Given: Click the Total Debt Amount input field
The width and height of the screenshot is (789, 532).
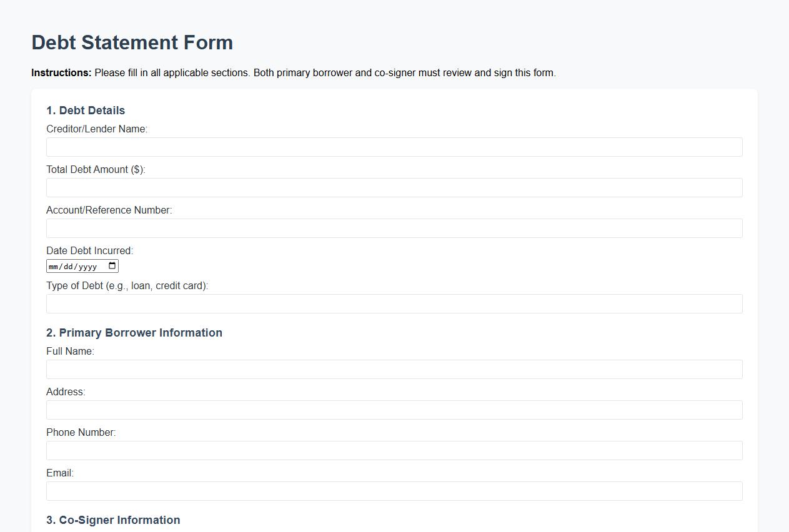Looking at the screenshot, I should (x=394, y=187).
